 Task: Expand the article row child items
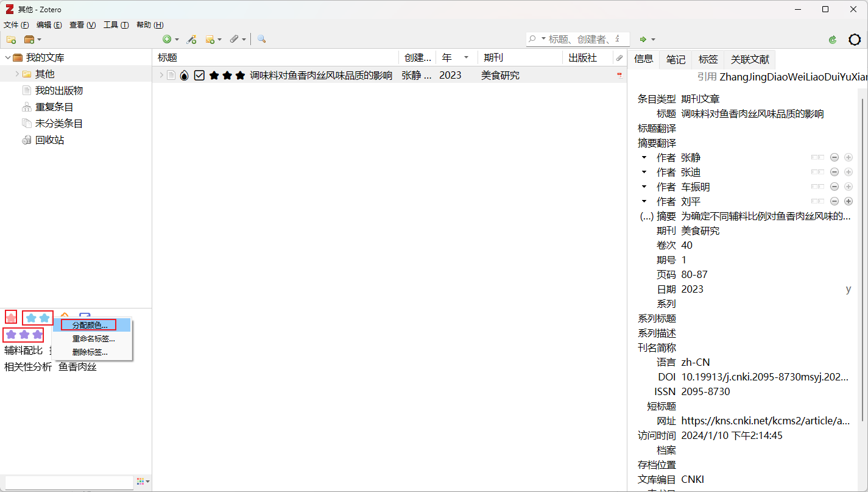(161, 76)
